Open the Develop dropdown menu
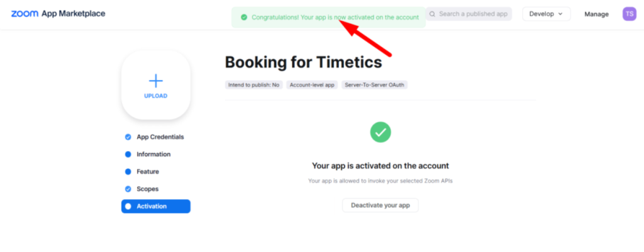The image size is (644, 252). point(547,14)
